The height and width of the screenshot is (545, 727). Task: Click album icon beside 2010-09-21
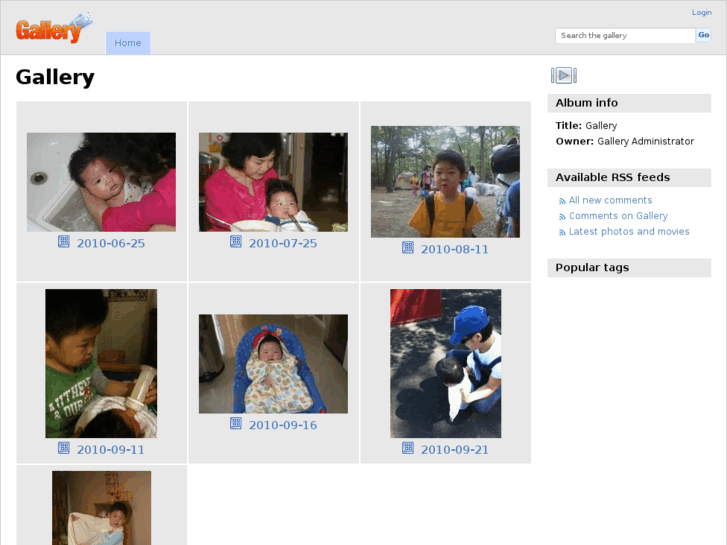coord(408,448)
